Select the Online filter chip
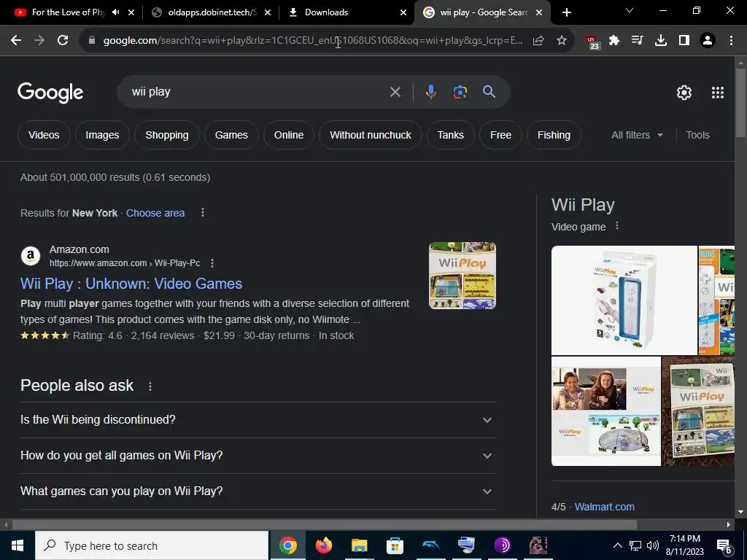The width and height of the screenshot is (747, 560). [289, 135]
